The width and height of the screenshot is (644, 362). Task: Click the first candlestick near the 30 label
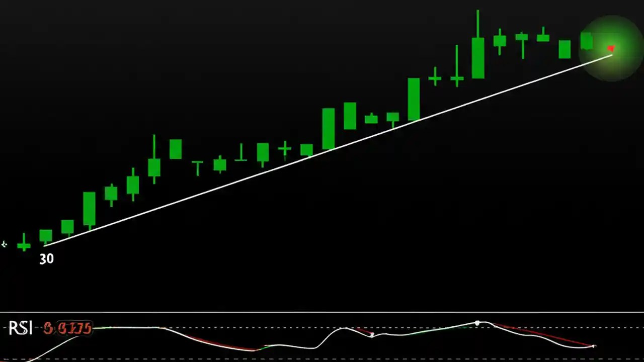point(46,236)
